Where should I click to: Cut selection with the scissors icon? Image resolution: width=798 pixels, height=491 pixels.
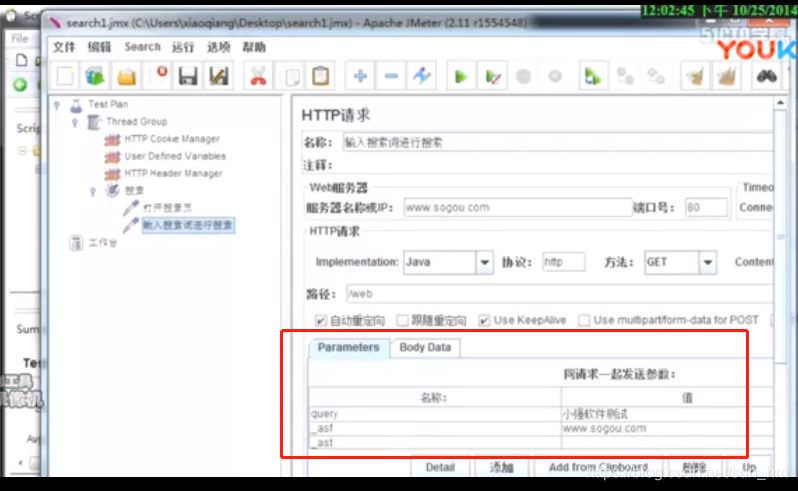click(x=258, y=76)
